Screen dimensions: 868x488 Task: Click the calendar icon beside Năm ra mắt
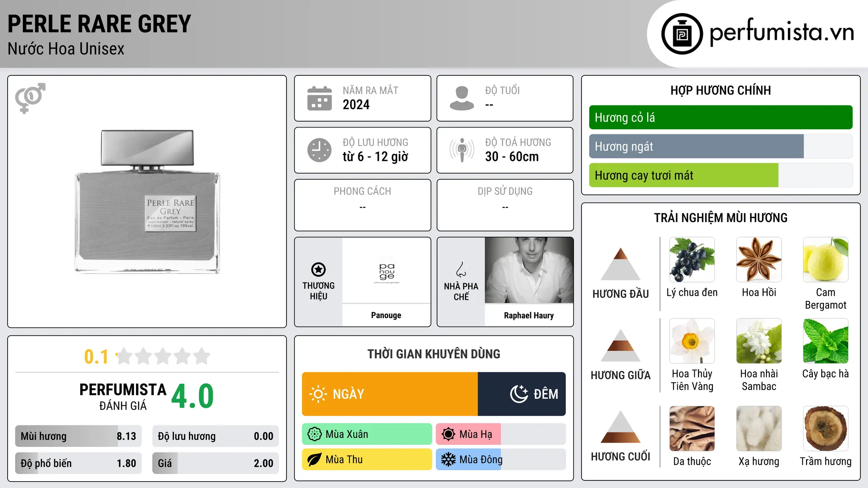click(320, 98)
